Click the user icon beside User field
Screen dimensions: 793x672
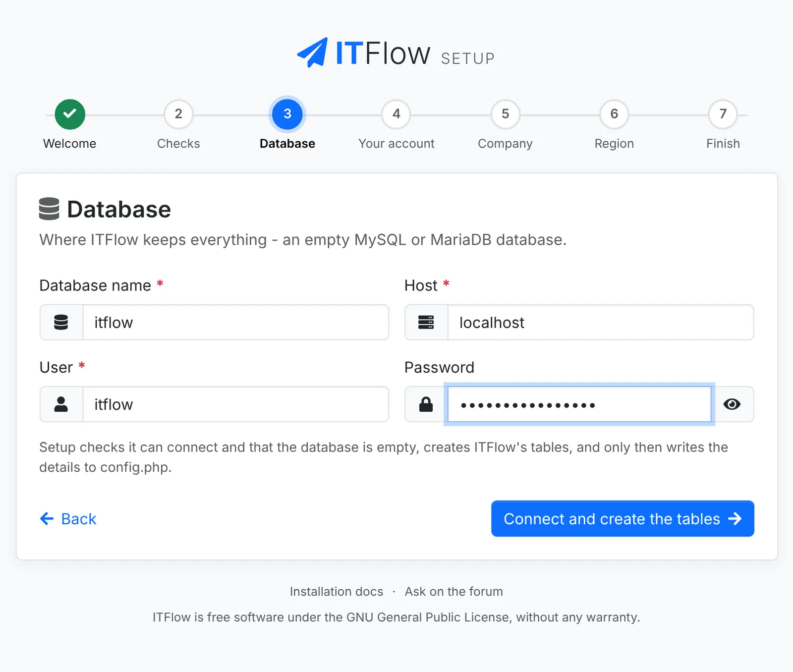pos(61,404)
